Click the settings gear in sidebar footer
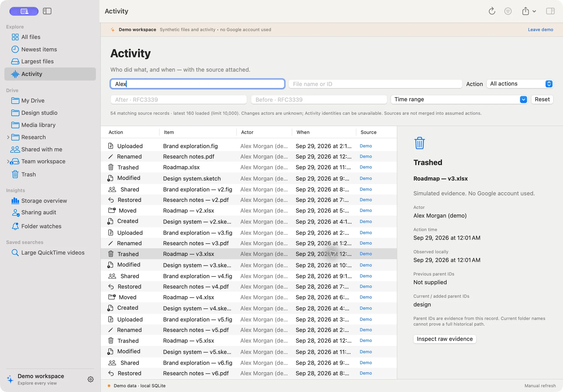This screenshot has height=392, width=563. click(x=91, y=379)
